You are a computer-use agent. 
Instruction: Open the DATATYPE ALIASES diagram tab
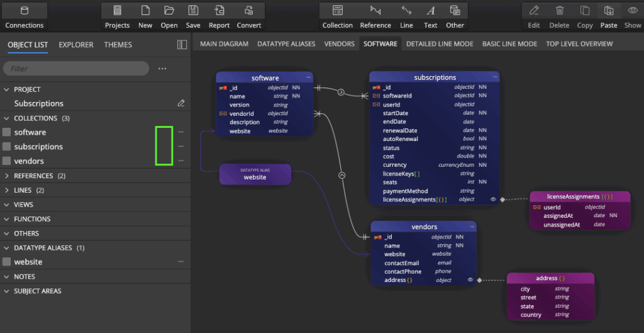(286, 44)
